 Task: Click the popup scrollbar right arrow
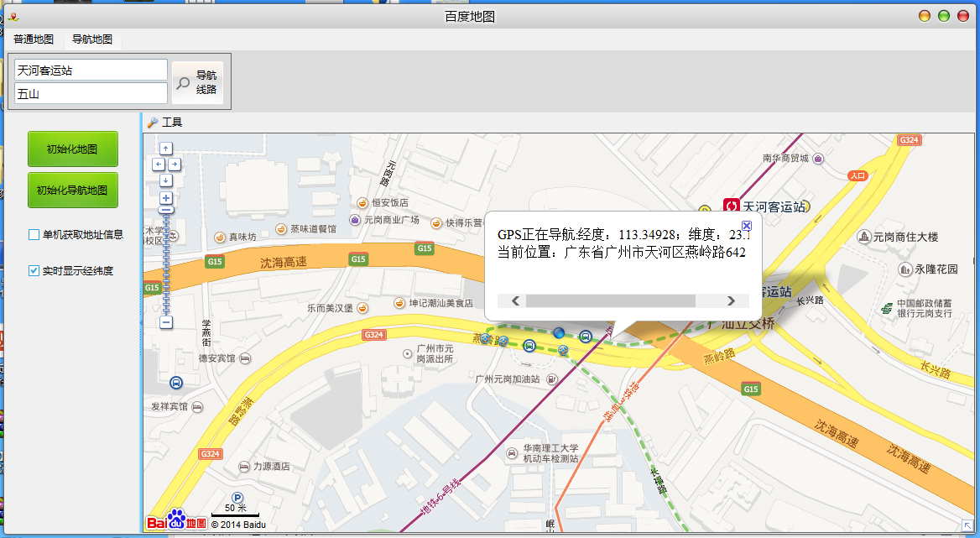(x=731, y=301)
